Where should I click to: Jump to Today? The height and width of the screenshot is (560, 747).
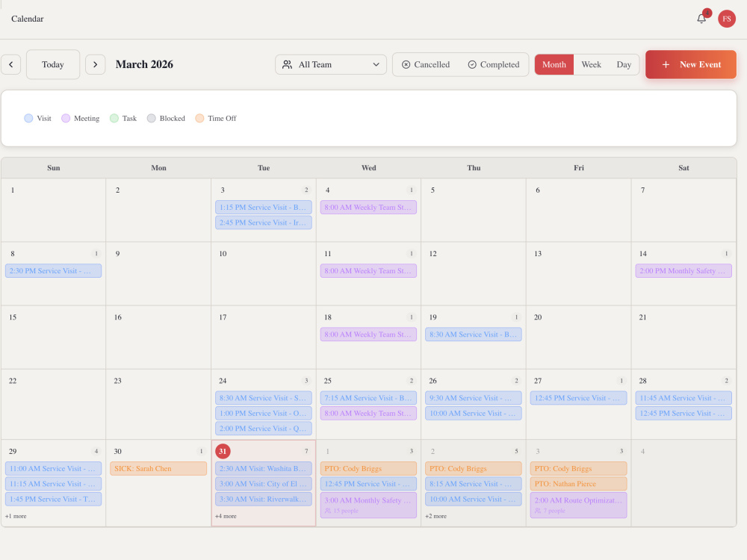point(53,64)
